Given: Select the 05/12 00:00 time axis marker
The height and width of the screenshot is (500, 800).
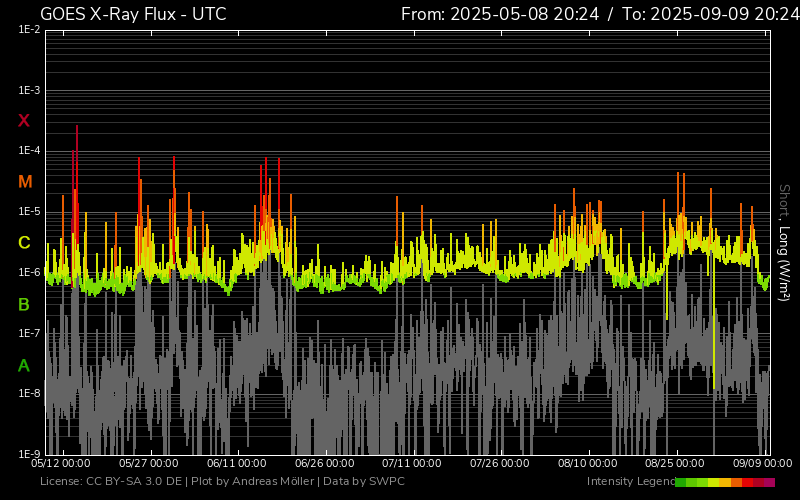Looking at the screenshot, I should coord(62,464).
